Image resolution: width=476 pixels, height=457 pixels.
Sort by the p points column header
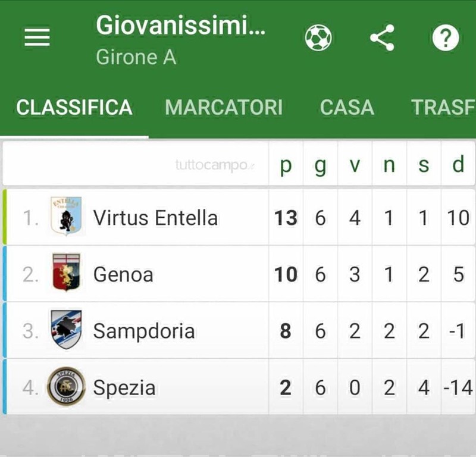tap(286, 165)
